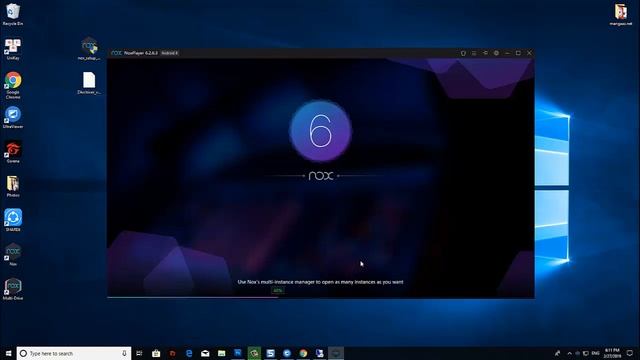Click the Nox logo in the title bar
The image size is (640, 360).
pos(116,53)
